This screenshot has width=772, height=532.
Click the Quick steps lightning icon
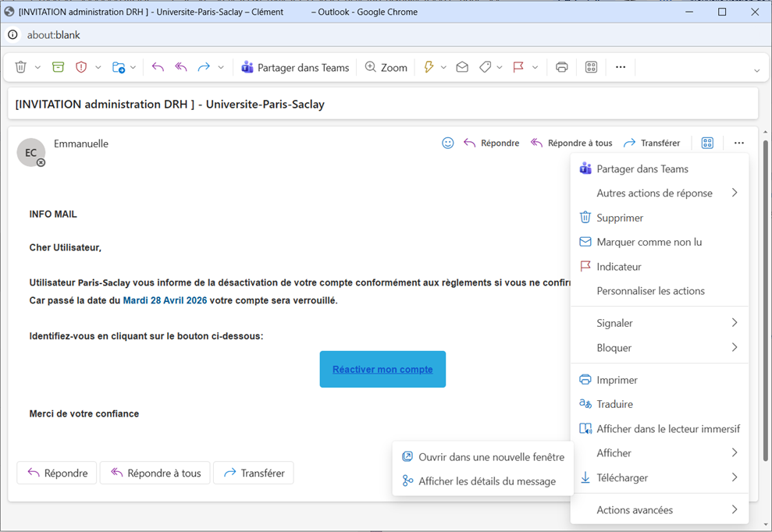[429, 67]
